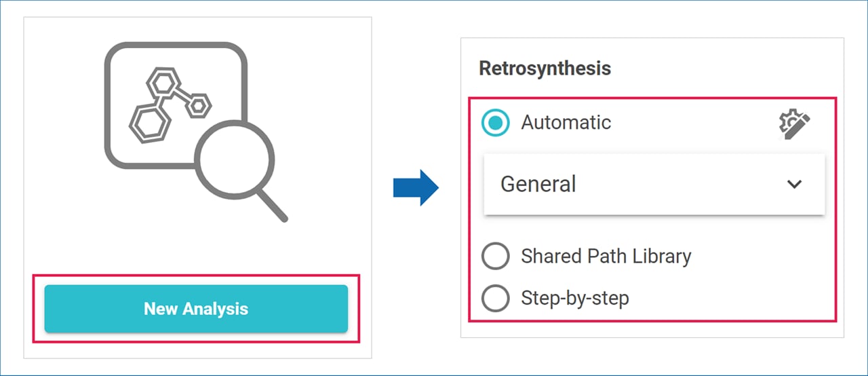Enable the Step-by-step radio option
This screenshot has width=868, height=376.
(495, 298)
